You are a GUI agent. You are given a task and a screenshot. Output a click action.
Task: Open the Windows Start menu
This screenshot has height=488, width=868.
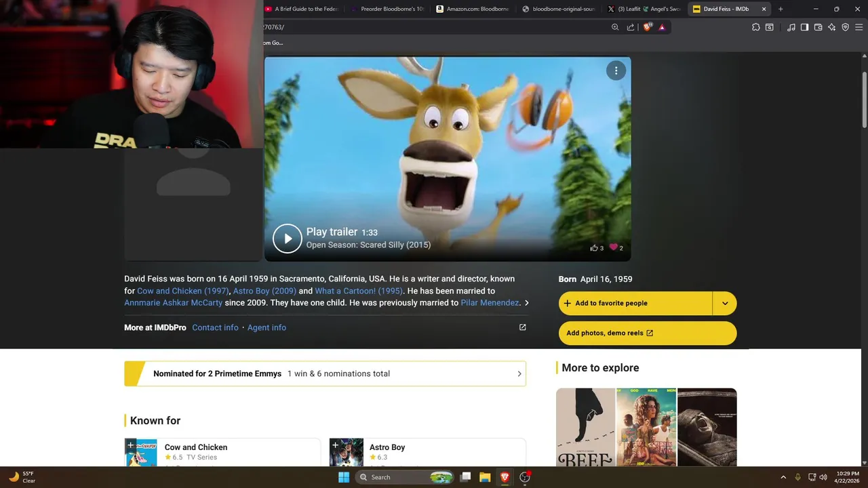[344, 477]
